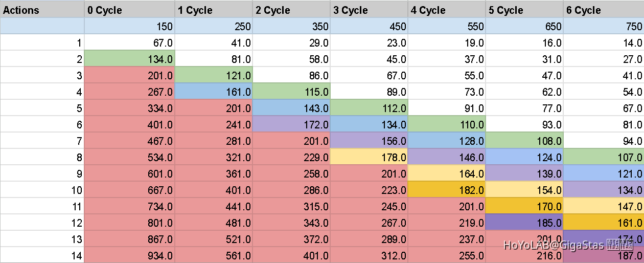Select the yellow 178.0 cell in 3 Cycle
The height and width of the screenshot is (263, 644).
tap(369, 158)
